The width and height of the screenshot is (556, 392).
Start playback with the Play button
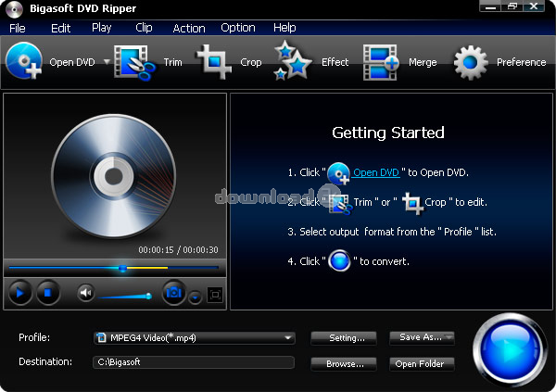20,293
